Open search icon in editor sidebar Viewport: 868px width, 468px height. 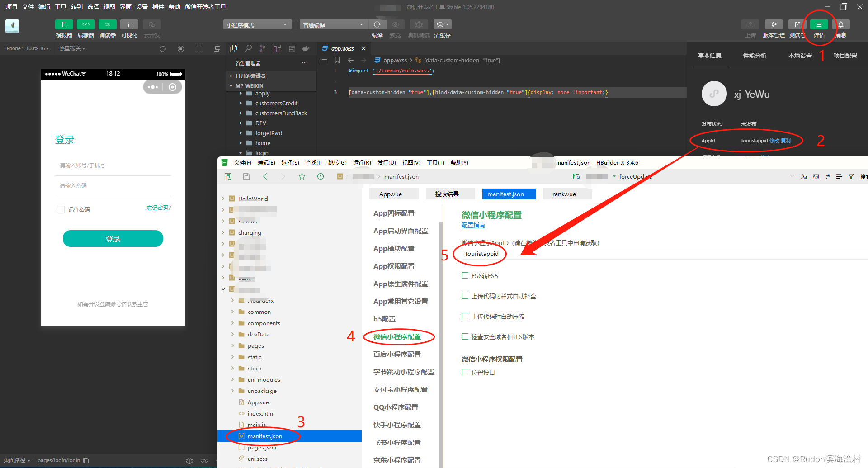tap(248, 48)
